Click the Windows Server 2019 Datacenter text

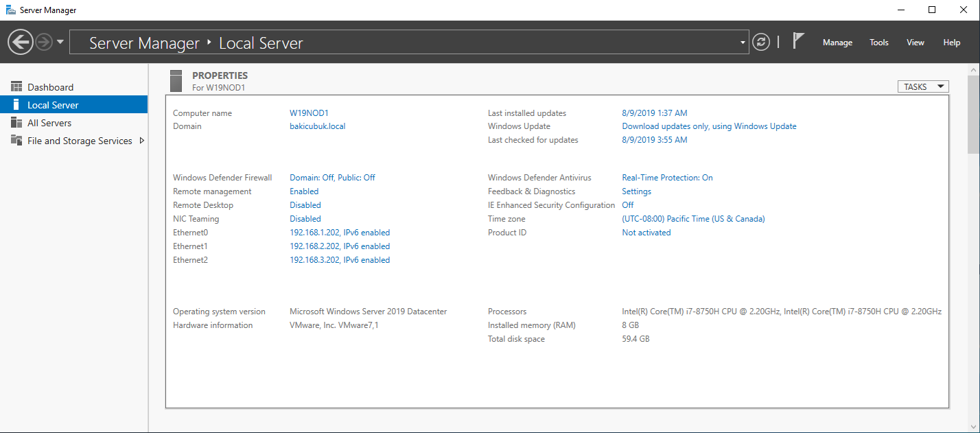pyautogui.click(x=368, y=312)
